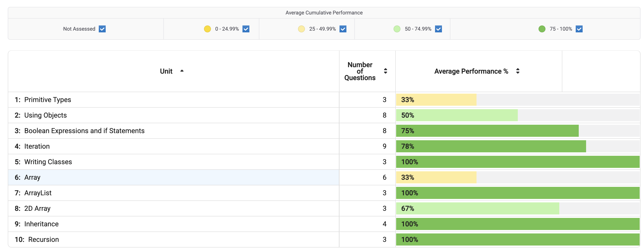Click the Number of Questions header
The image size is (644, 252).
tap(360, 71)
